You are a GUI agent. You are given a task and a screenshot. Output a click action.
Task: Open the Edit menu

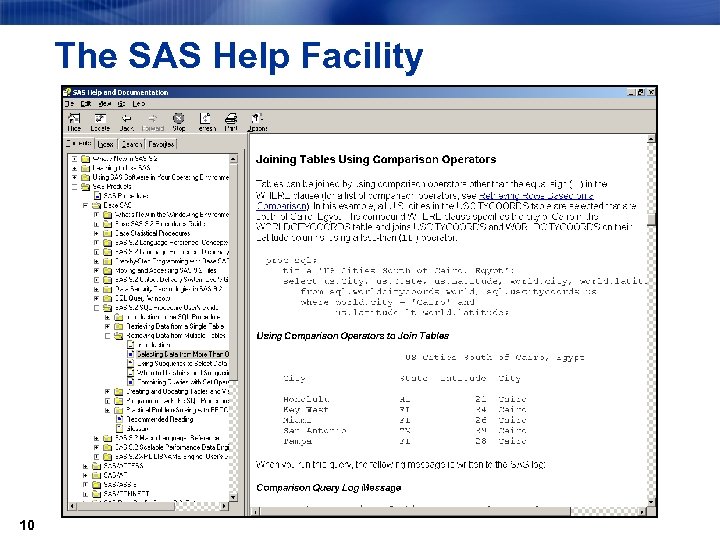[86, 104]
